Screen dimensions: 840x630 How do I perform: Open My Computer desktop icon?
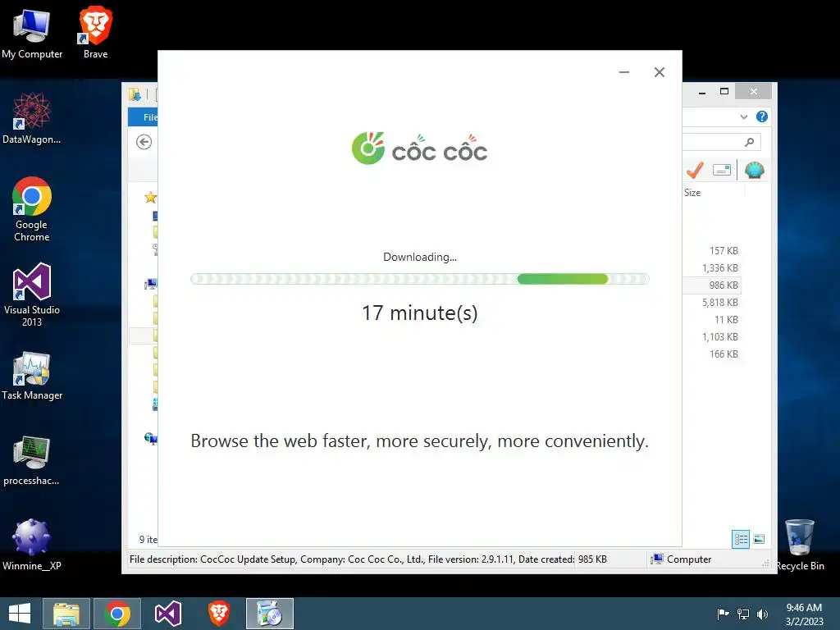[32, 33]
